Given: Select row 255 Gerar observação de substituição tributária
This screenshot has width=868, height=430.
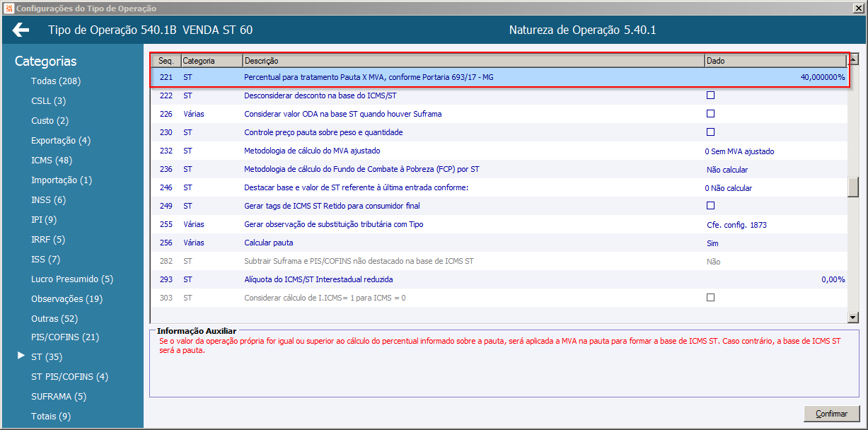Looking at the screenshot, I should [x=499, y=224].
